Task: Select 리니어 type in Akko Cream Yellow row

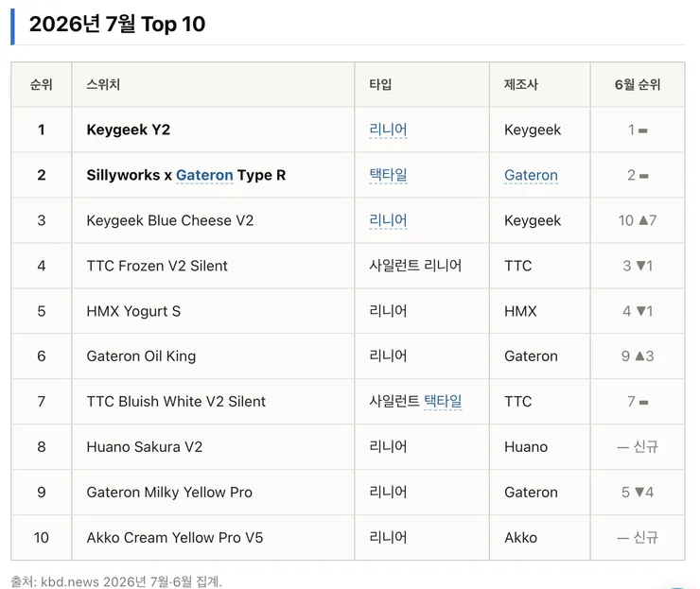Action: tap(388, 538)
